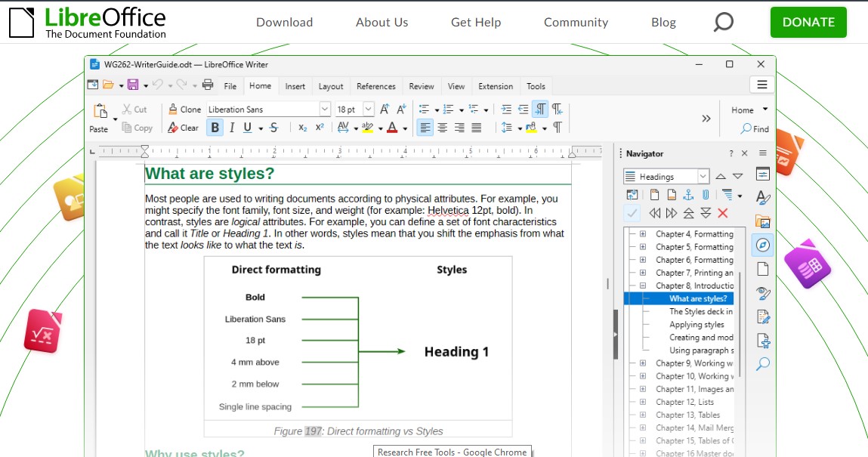Click the red delete X in Navigator
868x457 pixels.
722,213
